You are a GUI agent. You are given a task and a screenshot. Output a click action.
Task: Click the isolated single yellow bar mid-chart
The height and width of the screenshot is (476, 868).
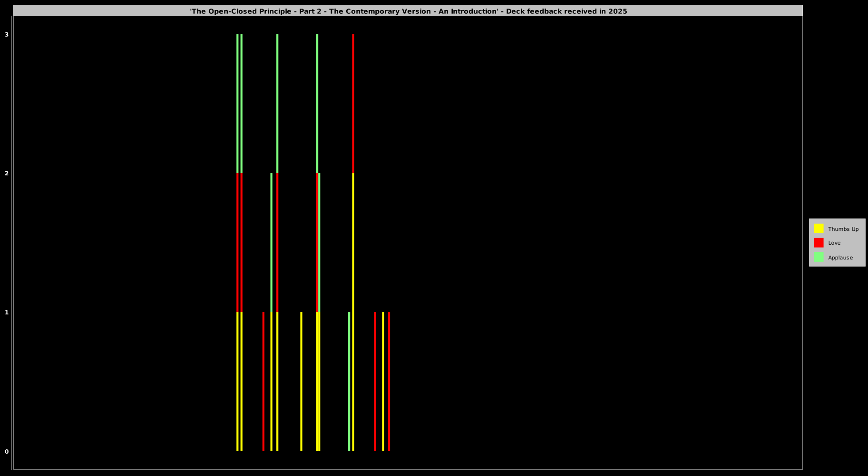301,381
